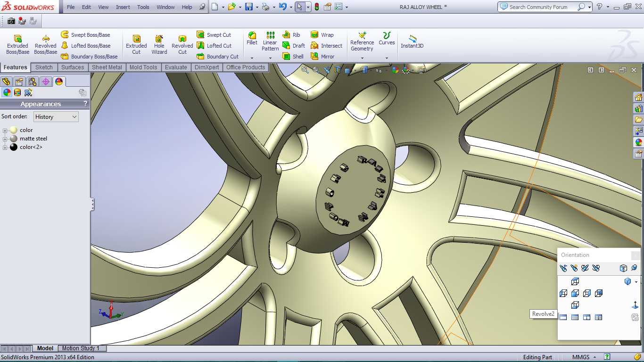Switch to the Evaluate tab
This screenshot has height=362, width=644.
click(x=176, y=67)
